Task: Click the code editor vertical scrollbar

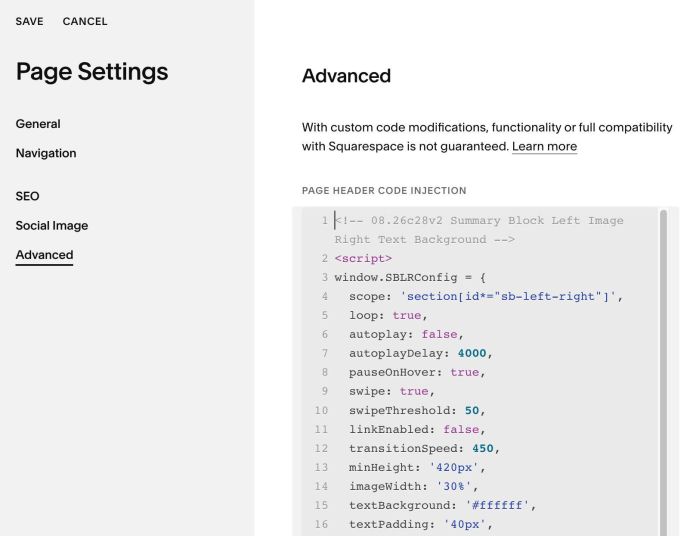Action: coord(663,371)
